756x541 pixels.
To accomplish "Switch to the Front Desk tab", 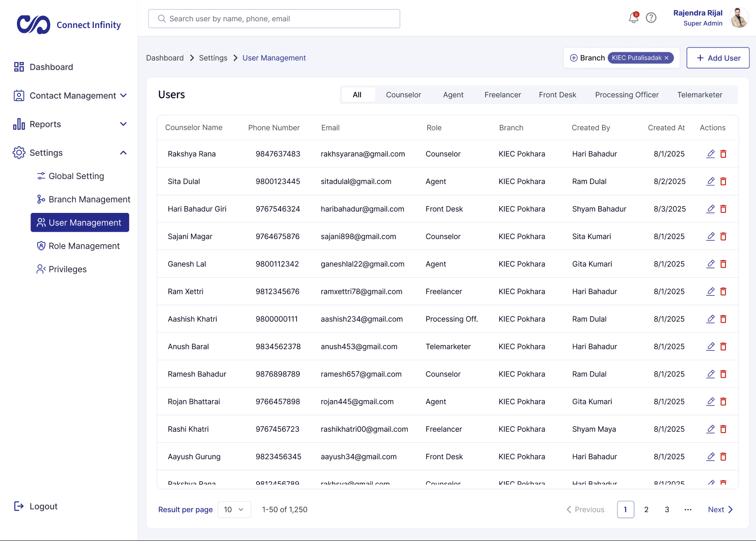I will pos(558,95).
